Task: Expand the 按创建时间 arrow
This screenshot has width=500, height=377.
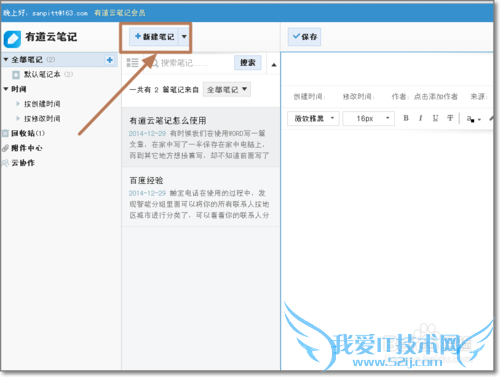Action: pyautogui.click(x=18, y=104)
